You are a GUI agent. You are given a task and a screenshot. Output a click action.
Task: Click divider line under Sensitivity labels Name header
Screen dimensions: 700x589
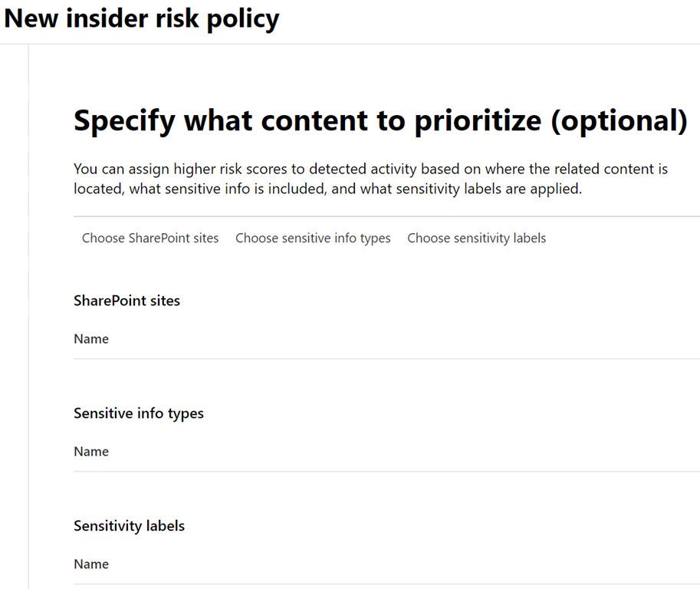tap(383, 584)
